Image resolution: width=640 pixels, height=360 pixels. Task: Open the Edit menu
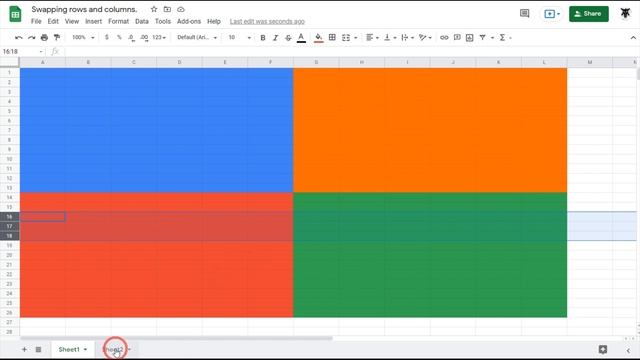point(53,21)
